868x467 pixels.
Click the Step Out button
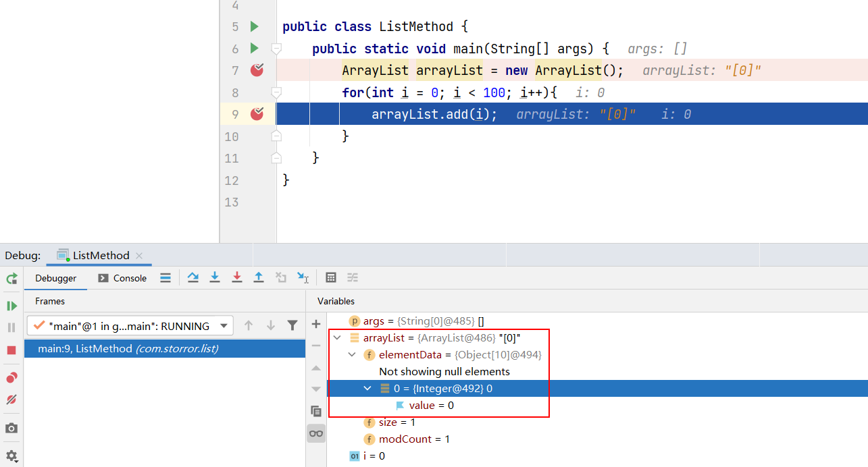click(259, 277)
